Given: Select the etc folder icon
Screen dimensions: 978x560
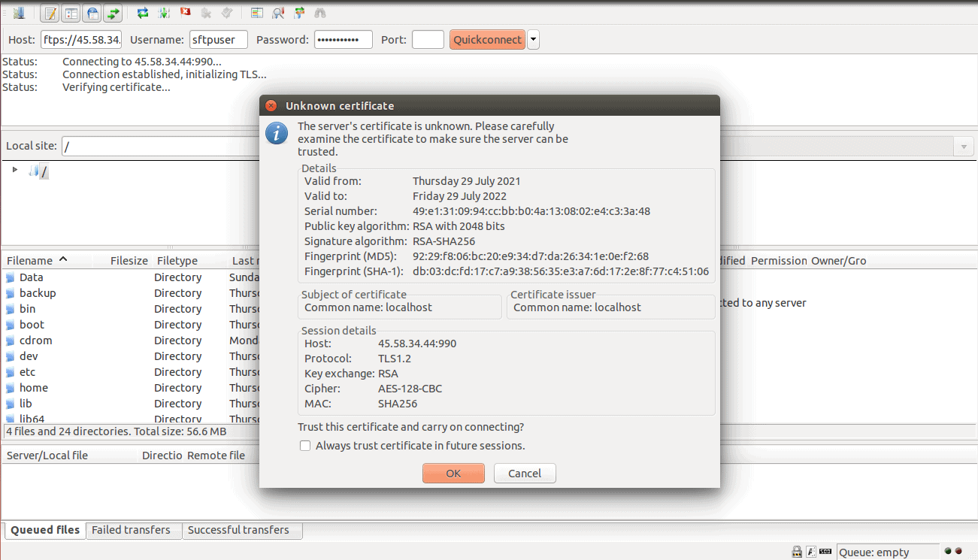Looking at the screenshot, I should point(11,372).
